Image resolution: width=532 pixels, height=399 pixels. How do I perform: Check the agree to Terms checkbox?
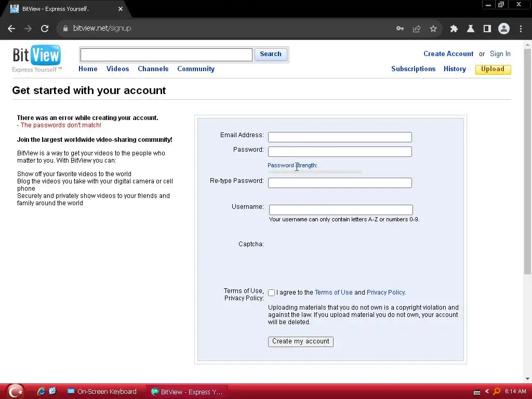click(x=271, y=293)
